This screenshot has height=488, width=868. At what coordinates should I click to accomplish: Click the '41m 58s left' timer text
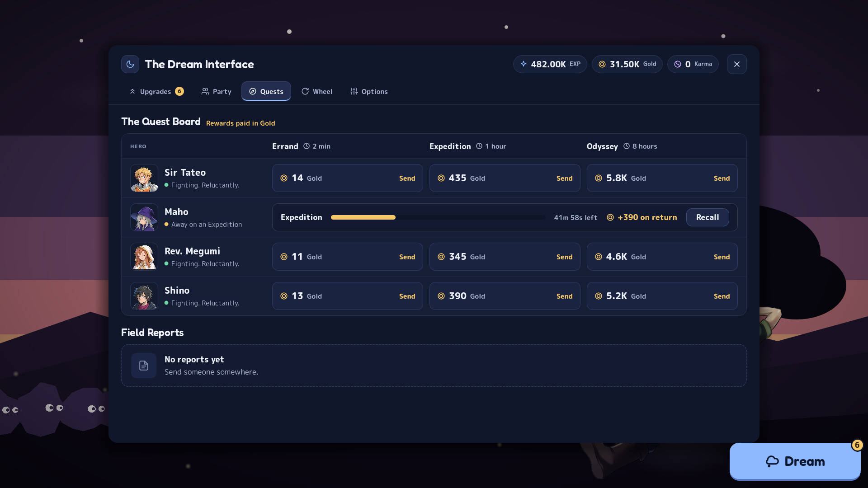coord(576,218)
